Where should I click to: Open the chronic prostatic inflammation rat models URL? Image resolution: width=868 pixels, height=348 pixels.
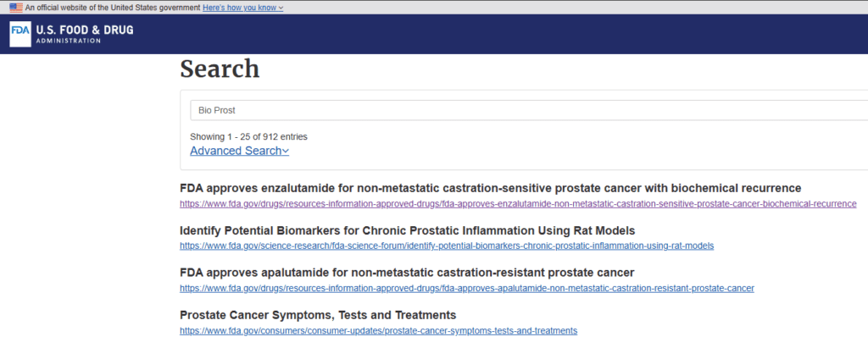click(x=447, y=246)
